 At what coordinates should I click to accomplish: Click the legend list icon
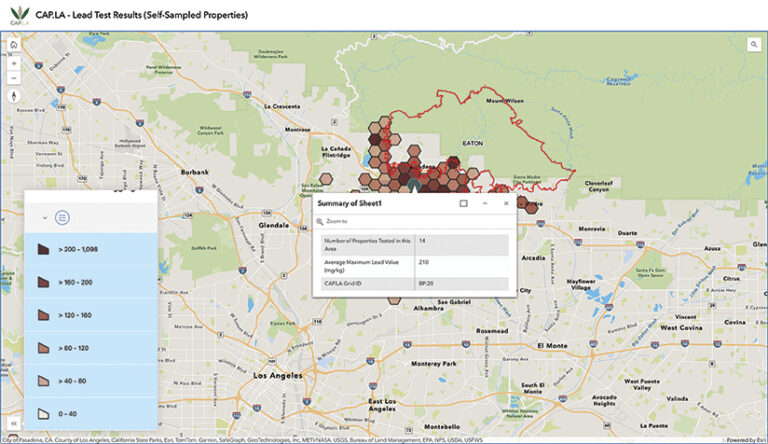62,218
